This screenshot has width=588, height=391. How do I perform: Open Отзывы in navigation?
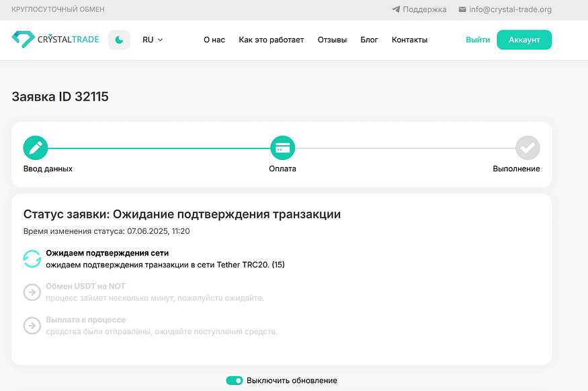click(x=332, y=40)
